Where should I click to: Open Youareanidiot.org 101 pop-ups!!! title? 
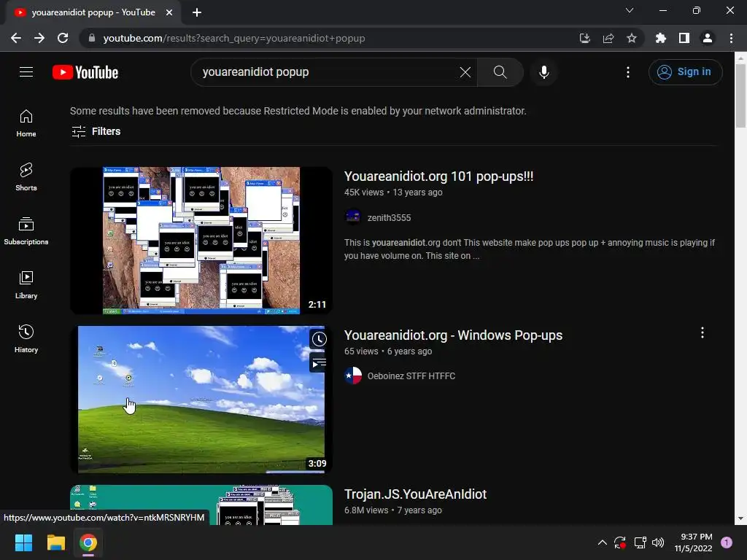point(438,176)
